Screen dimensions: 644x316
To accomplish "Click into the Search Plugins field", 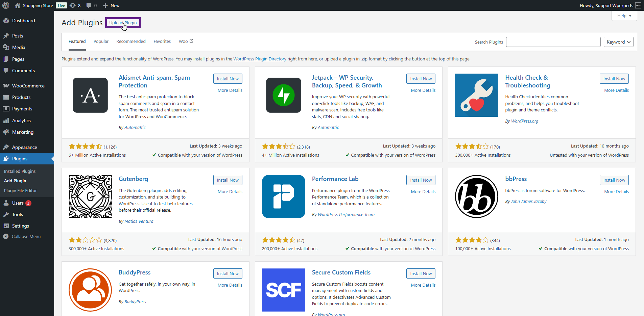I will coord(553,42).
